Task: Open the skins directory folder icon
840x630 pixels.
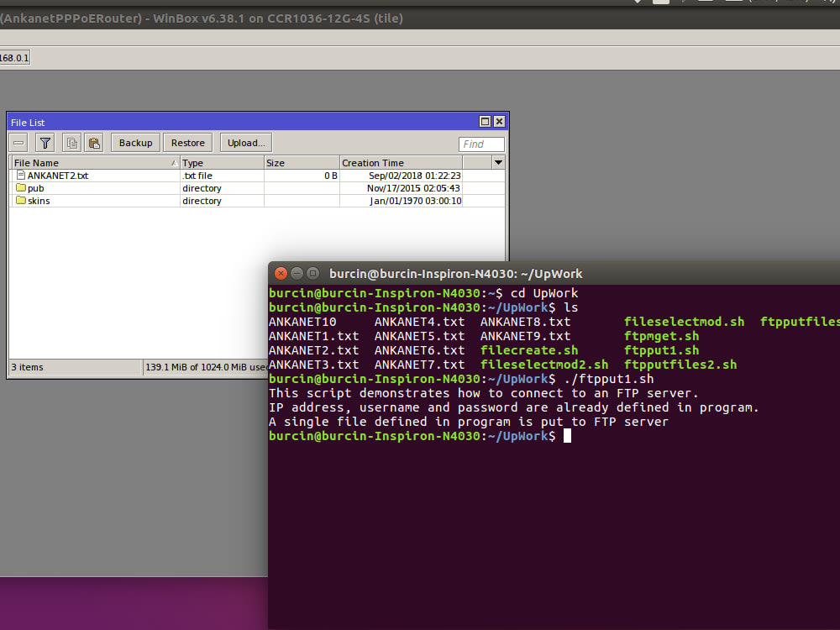Action: pyautogui.click(x=21, y=201)
